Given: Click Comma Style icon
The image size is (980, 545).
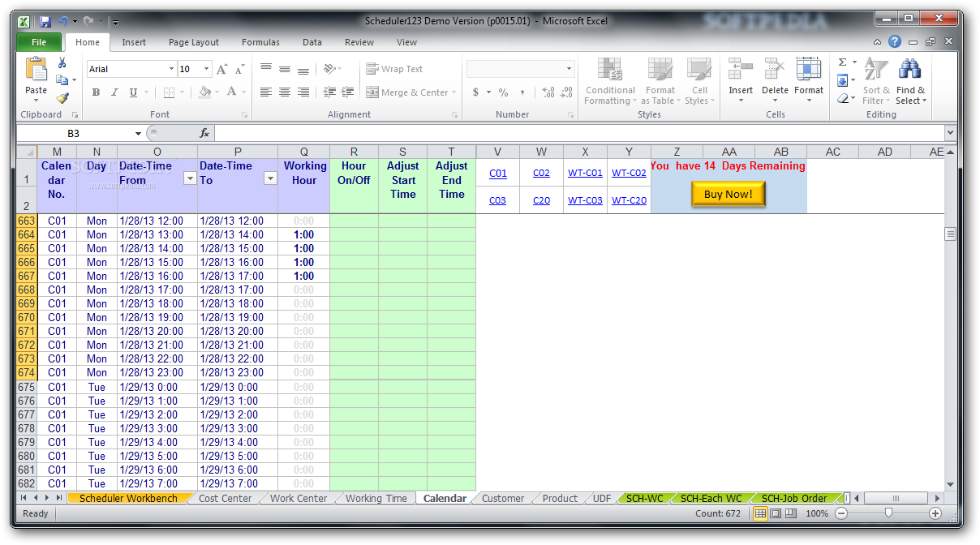Looking at the screenshot, I should pos(522,92).
